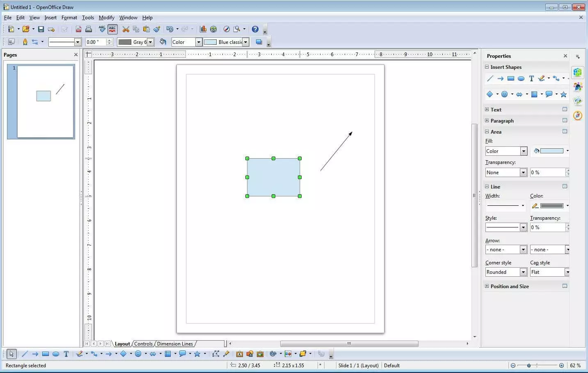Viewport: 588px width, 373px height.
Task: Open the Modify menu
Action: coord(106,18)
